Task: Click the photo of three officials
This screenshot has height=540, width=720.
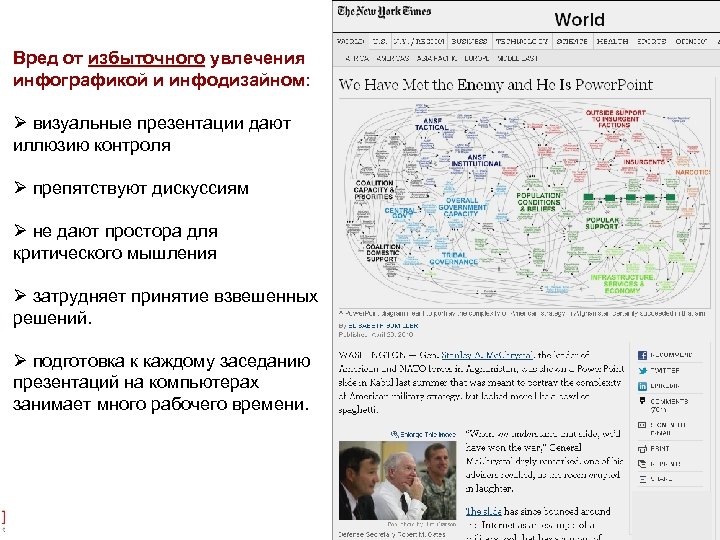Action: [398, 480]
